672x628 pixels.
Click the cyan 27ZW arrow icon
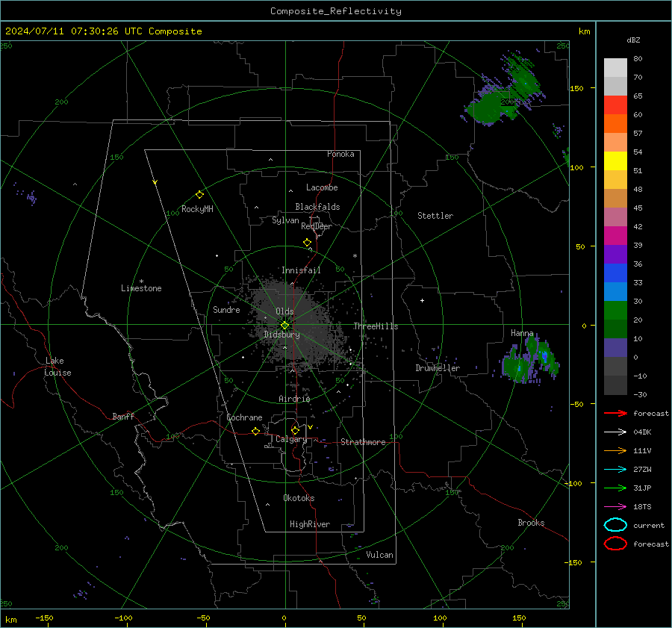pyautogui.click(x=615, y=470)
